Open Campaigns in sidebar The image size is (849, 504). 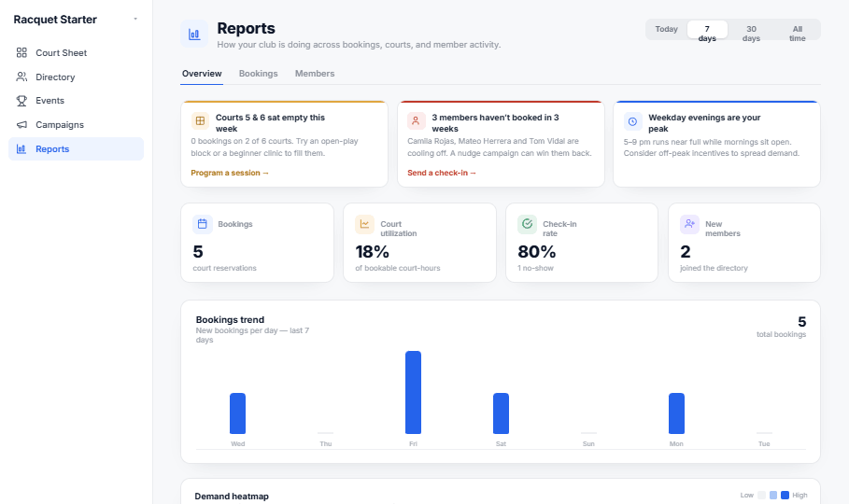(x=76, y=124)
